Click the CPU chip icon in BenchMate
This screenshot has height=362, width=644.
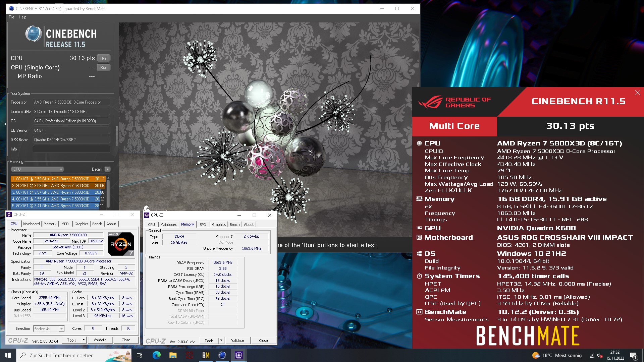[419, 143]
